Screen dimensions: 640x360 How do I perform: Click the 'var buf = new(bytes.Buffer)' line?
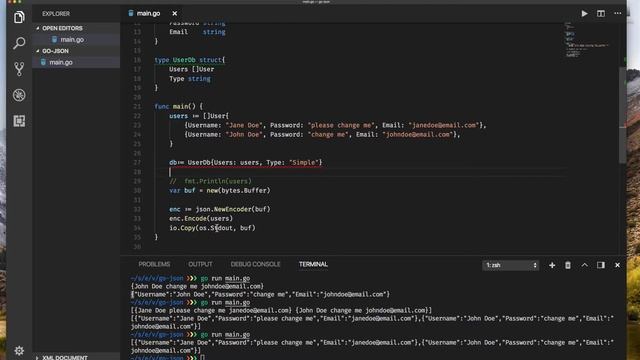pyautogui.click(x=220, y=191)
